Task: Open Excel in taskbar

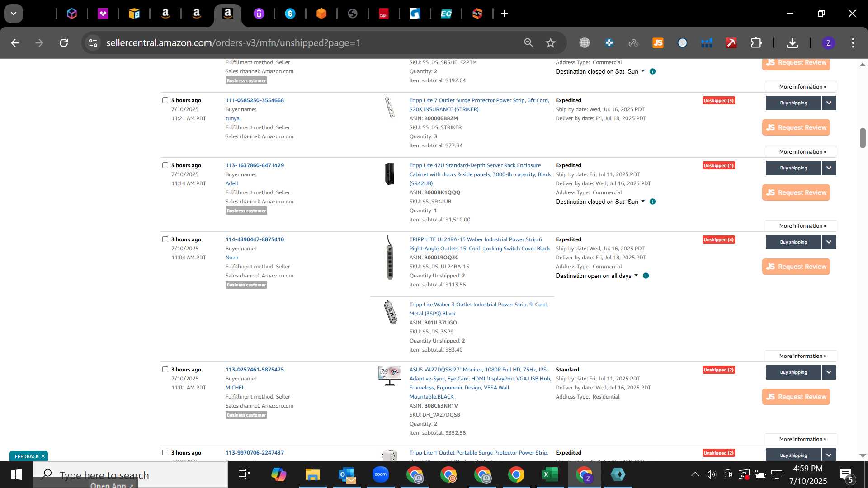Action: coord(550,474)
